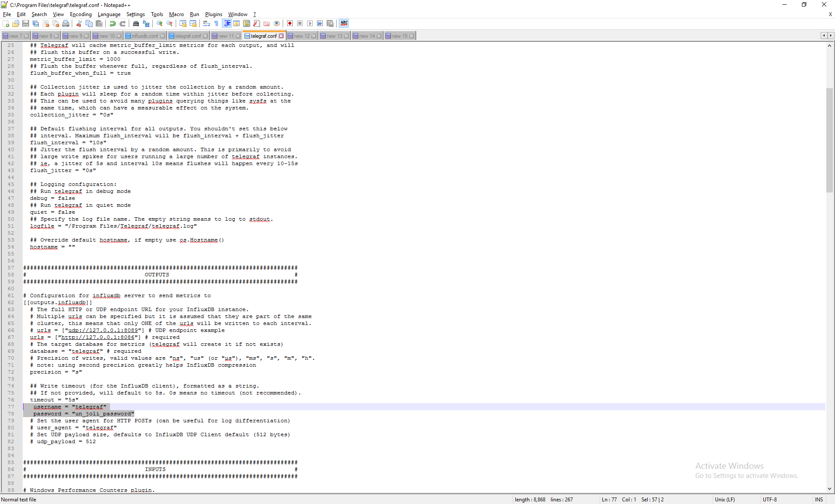Toggle Show All Characters pilcrow button
Viewport: 835px width, 504px height.
click(217, 23)
